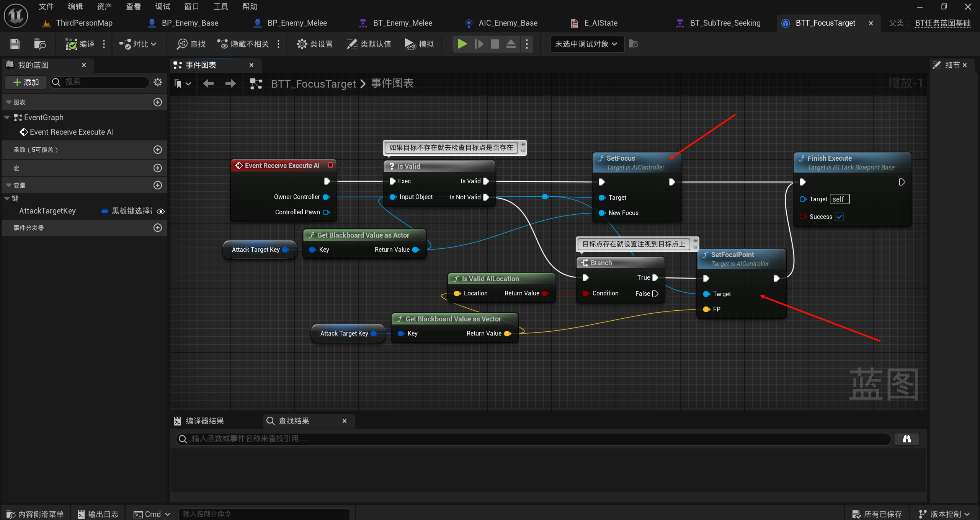Toggle the 隐藏不相关 hide unrelated button

(x=243, y=44)
